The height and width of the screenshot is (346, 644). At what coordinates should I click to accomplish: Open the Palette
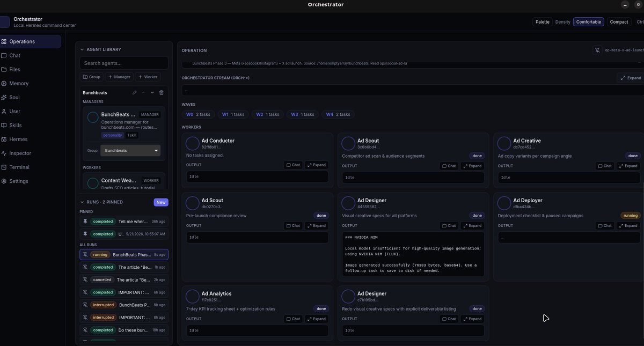pos(543,22)
